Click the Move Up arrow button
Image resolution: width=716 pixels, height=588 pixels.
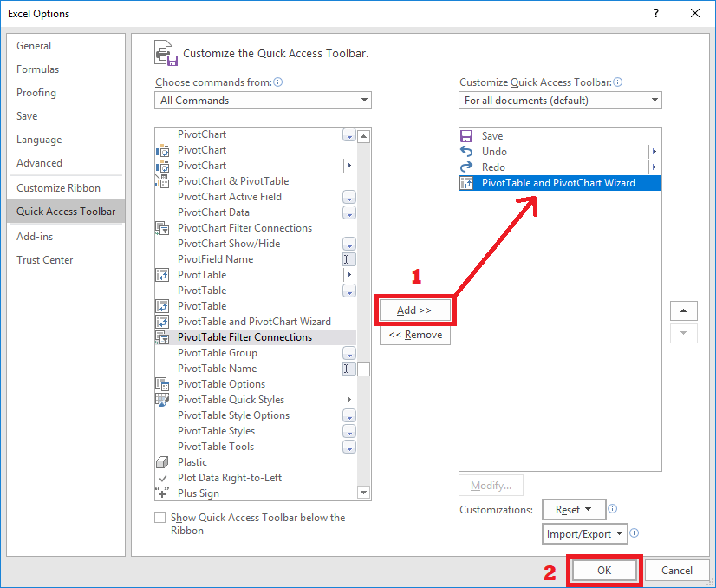coord(684,311)
